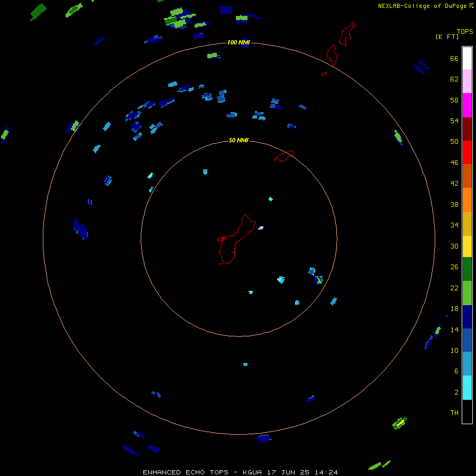Select the "TOPS" legend heading
Image resolution: width=476 pixels, height=476 pixels.
click(x=465, y=32)
